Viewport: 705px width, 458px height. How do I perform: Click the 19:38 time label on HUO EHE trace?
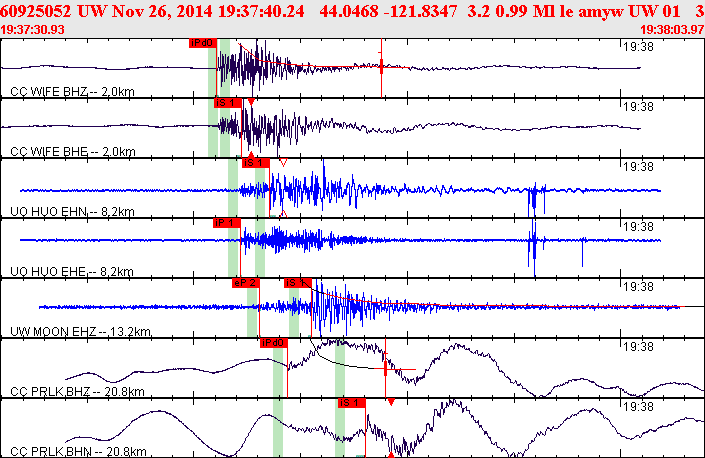point(638,227)
